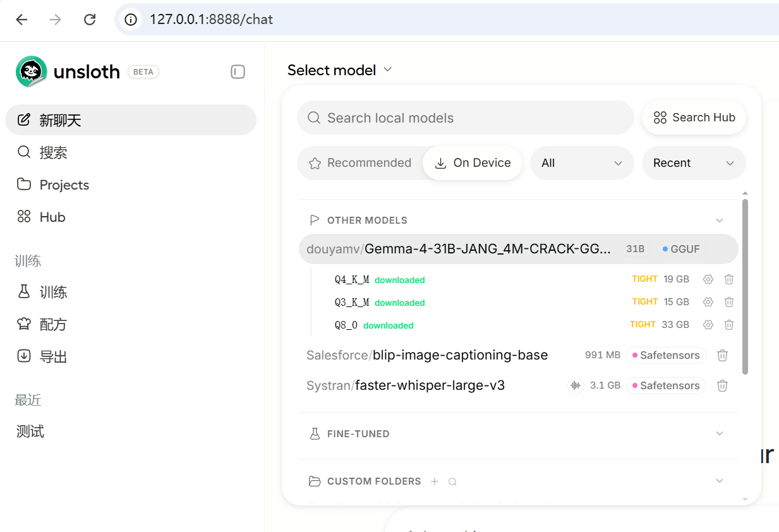Click folder icon beside Custom Folders

click(x=314, y=481)
